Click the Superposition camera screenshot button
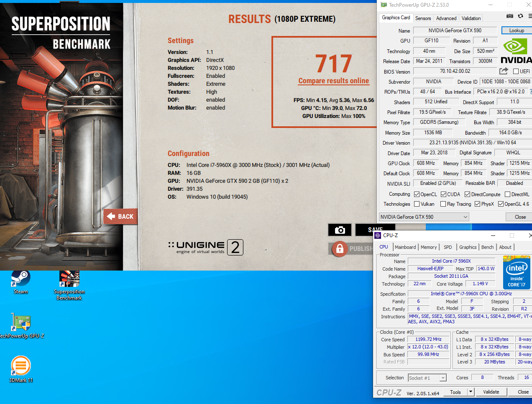The height and width of the screenshot is (404, 532). [340, 230]
